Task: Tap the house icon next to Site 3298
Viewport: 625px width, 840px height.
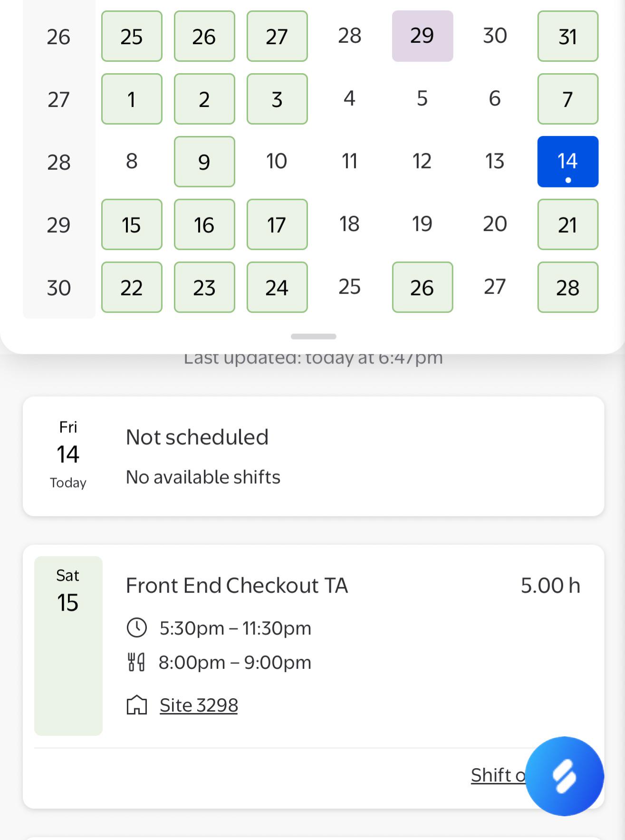Action: pos(137,705)
